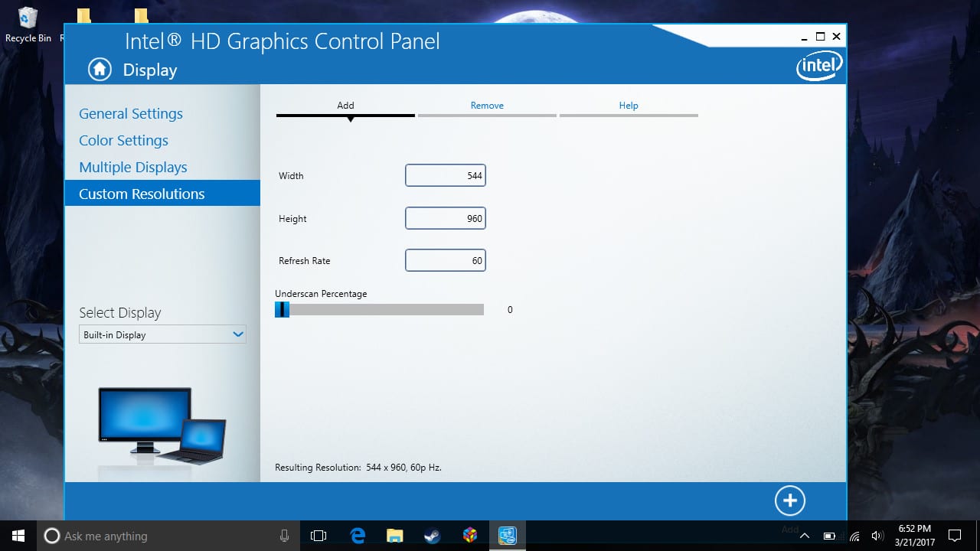Screen dimensions: 980x551
Task: Open Microsoft Edge from the taskbar
Action: click(x=358, y=536)
